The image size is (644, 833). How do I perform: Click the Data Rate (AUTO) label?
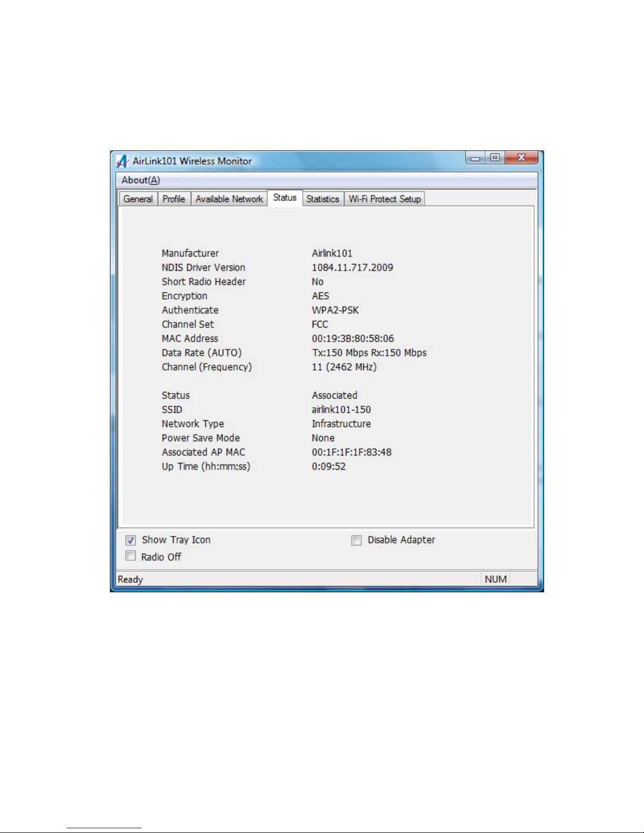(201, 353)
